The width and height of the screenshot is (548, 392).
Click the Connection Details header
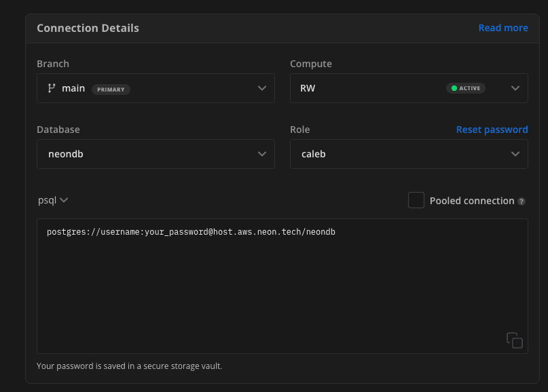tap(88, 28)
